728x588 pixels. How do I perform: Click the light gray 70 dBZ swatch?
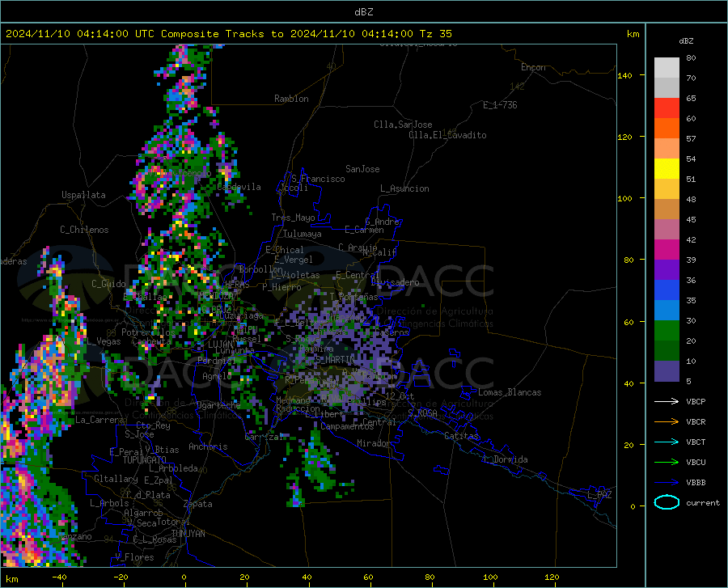pyautogui.click(x=667, y=68)
